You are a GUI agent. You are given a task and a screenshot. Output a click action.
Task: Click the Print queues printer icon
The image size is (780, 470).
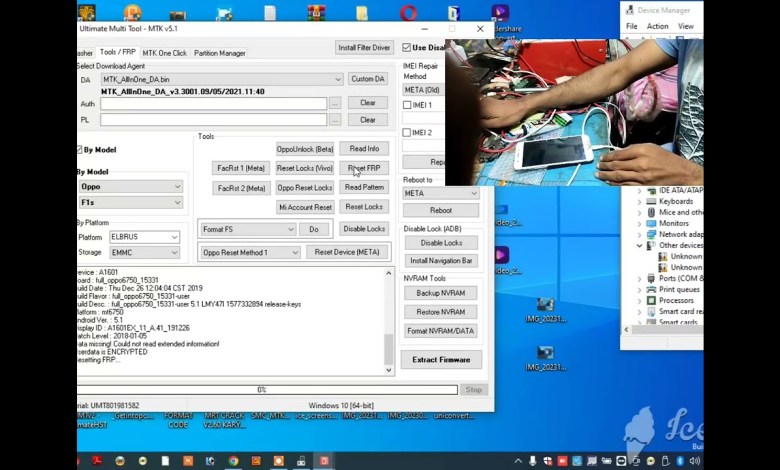[x=651, y=289]
